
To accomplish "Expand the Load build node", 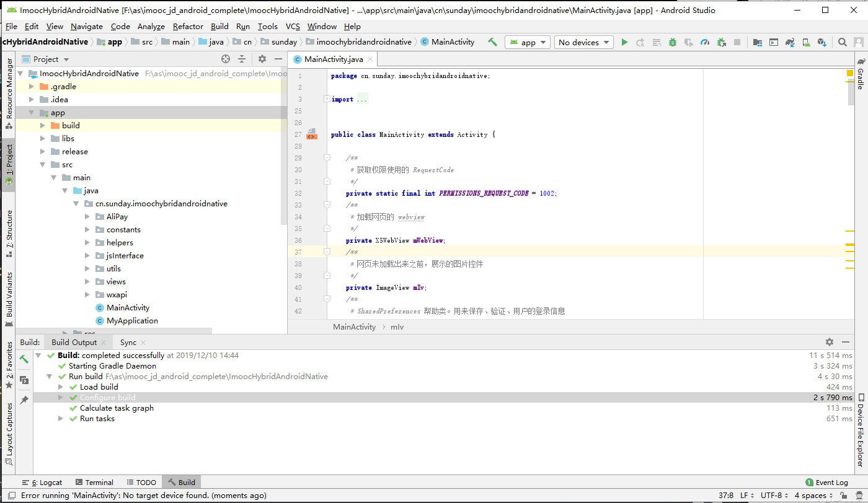I will pyautogui.click(x=61, y=387).
